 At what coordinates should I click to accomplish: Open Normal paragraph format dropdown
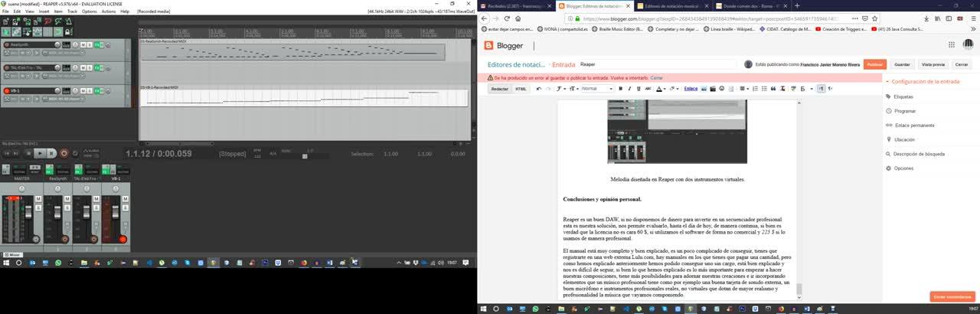(x=597, y=88)
